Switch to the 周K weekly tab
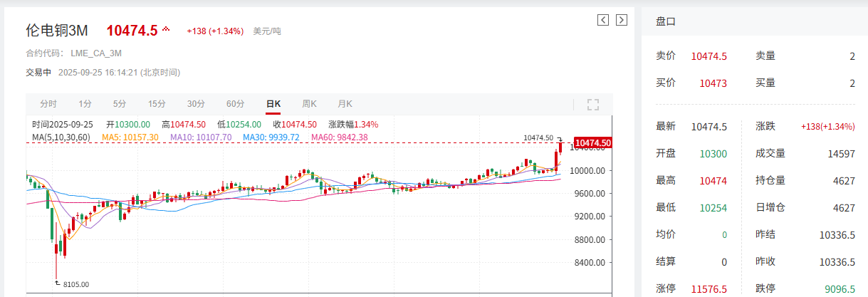This screenshot has width=868, height=297. (x=309, y=104)
